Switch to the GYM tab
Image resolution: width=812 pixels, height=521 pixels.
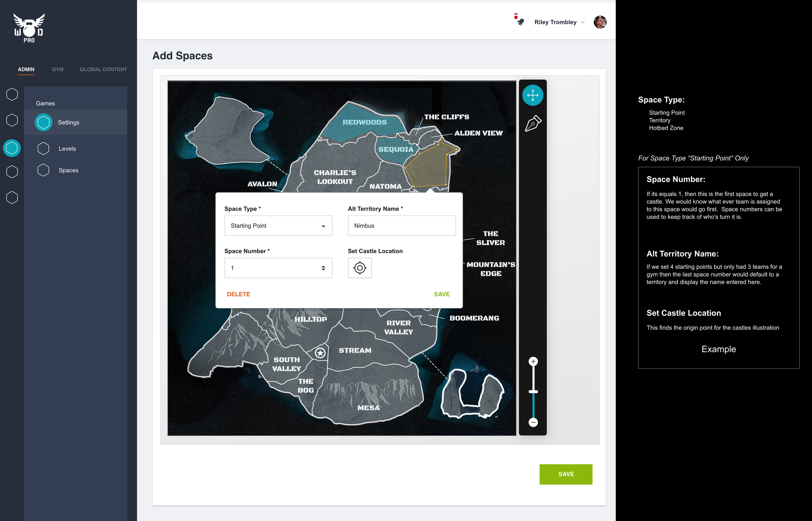[x=57, y=69]
